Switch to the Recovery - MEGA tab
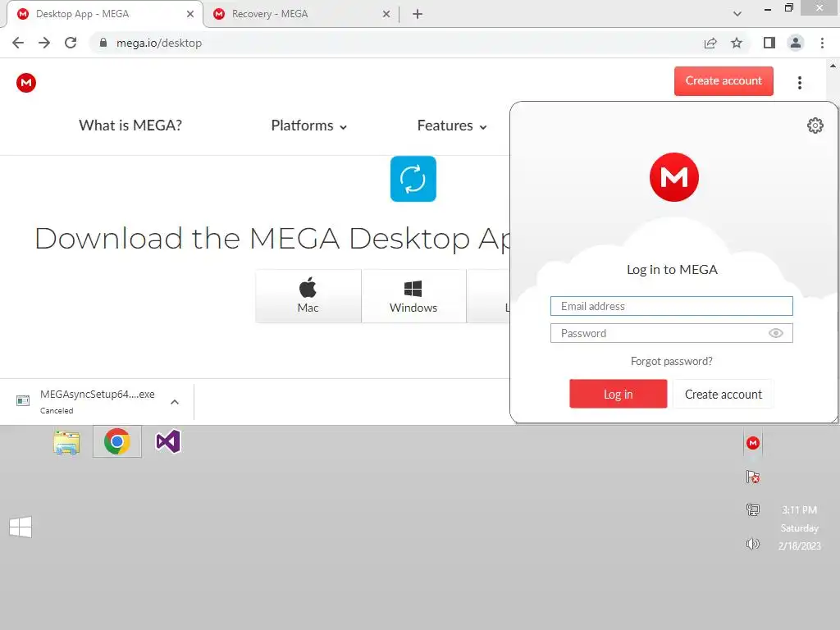This screenshot has width=840, height=630. 300,14
